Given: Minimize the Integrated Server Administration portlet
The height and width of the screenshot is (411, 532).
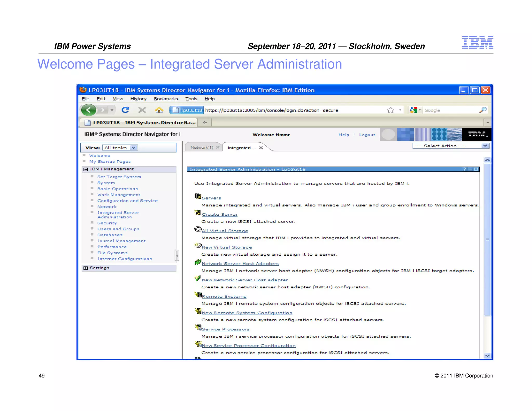Looking at the screenshot, I should tap(470, 169).
